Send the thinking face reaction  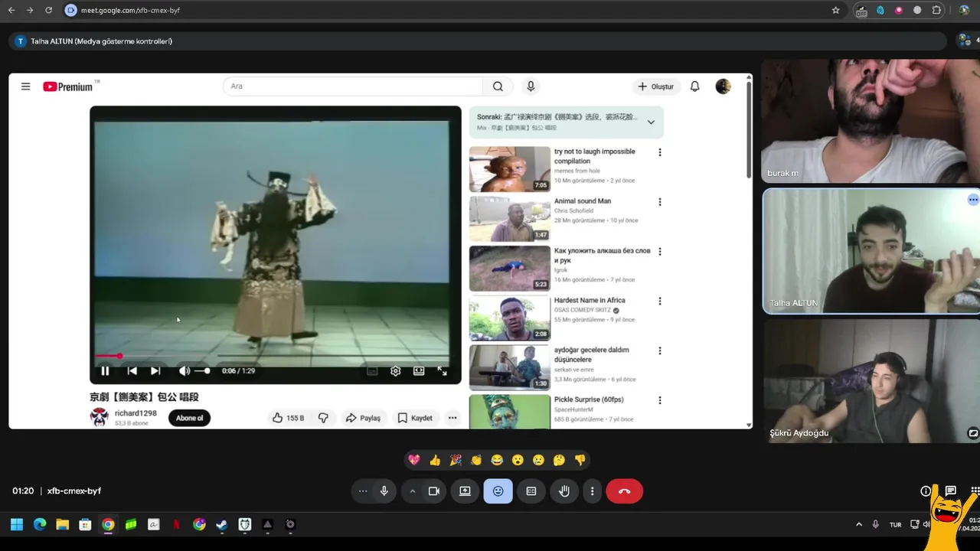[x=559, y=460]
